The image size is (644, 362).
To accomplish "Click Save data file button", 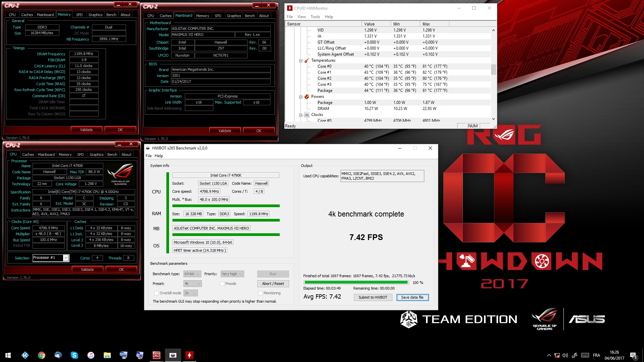I will 412,297.
